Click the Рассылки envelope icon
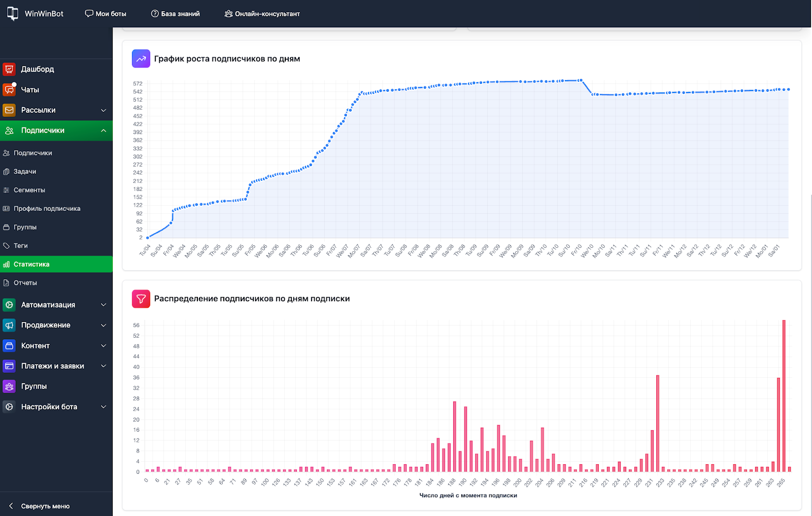Screen dimensions: 812x516 [x=9, y=110]
